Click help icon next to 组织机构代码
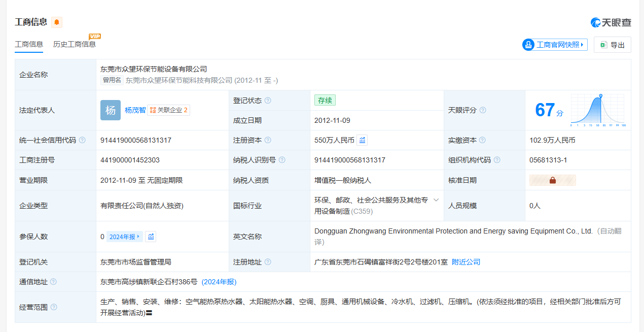 pyautogui.click(x=497, y=160)
